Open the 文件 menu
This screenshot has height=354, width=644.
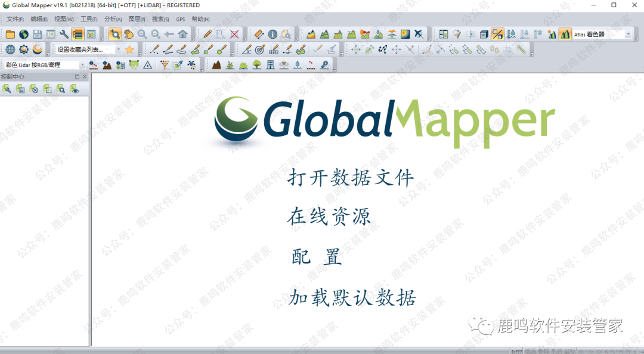[x=15, y=19]
